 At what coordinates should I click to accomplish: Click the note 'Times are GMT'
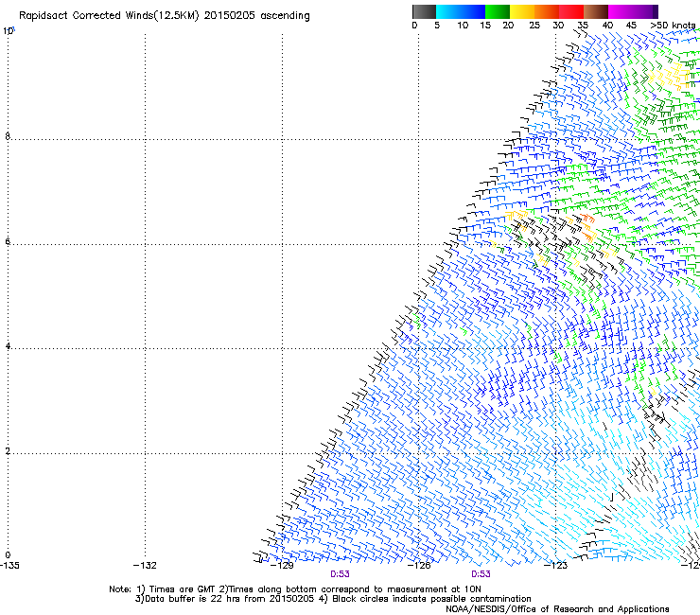[183, 589]
